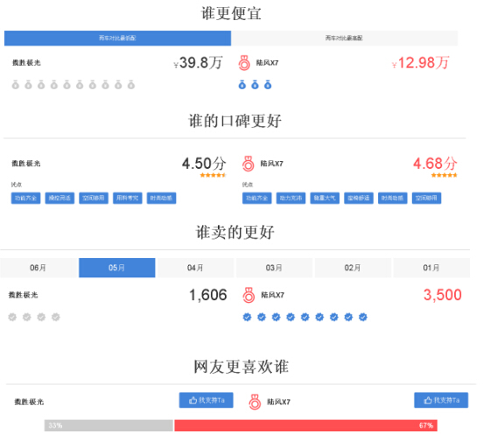
Task: Click the first gray check badge under 1,606
Action: coord(12,317)
